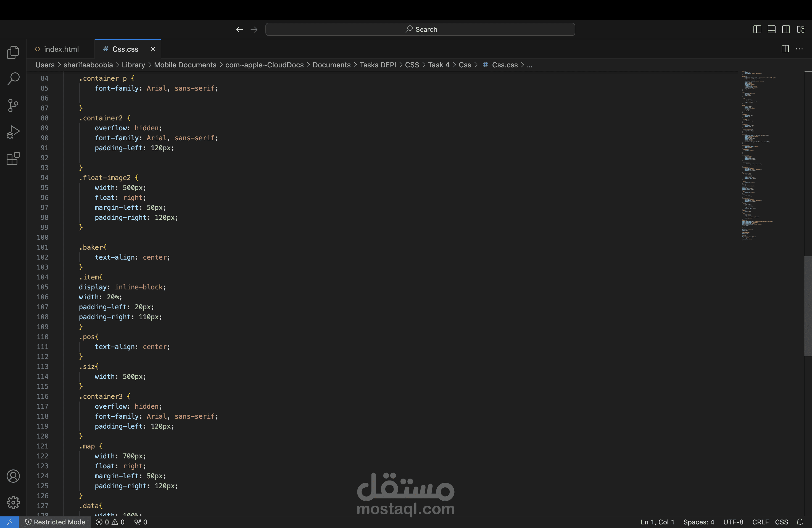This screenshot has width=812, height=528.
Task: Open Run and Debug view
Action: 13,132
